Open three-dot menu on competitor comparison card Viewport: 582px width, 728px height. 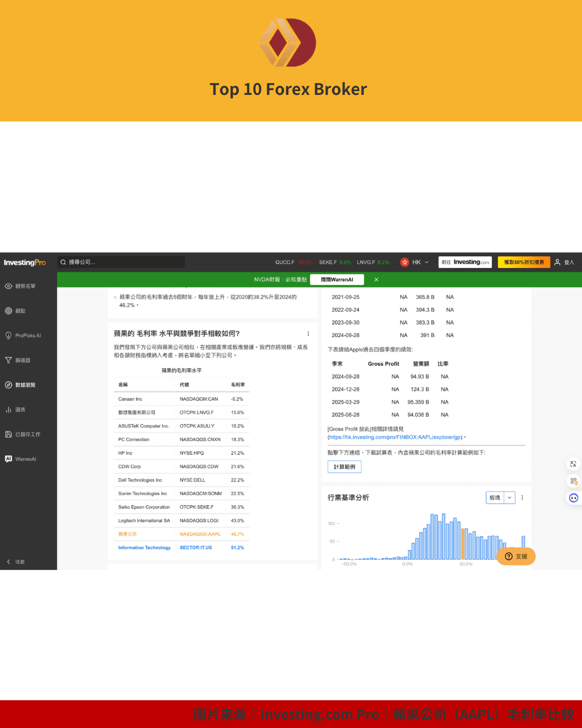[308, 334]
